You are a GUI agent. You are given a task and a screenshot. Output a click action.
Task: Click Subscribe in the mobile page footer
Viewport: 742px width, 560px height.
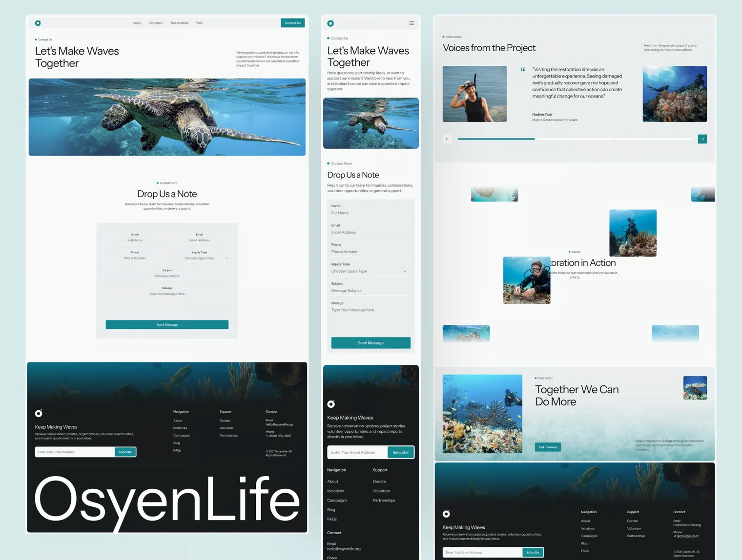click(400, 452)
